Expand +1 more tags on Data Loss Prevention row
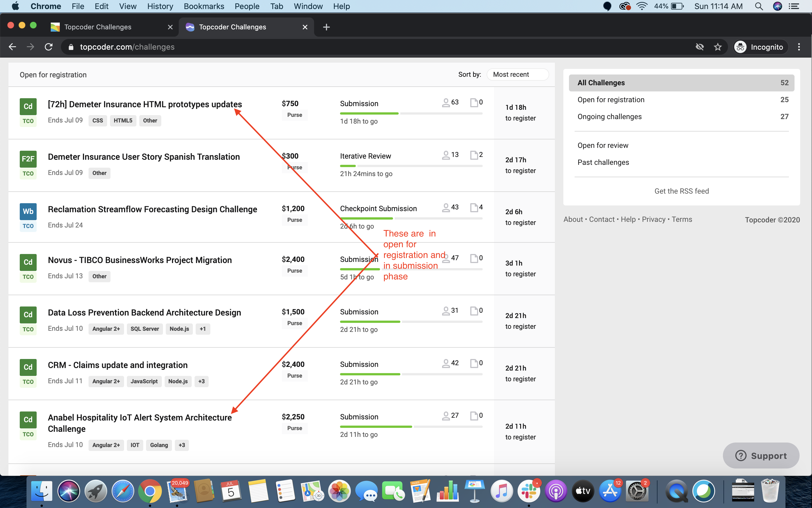The height and width of the screenshot is (508, 812). pos(203,329)
